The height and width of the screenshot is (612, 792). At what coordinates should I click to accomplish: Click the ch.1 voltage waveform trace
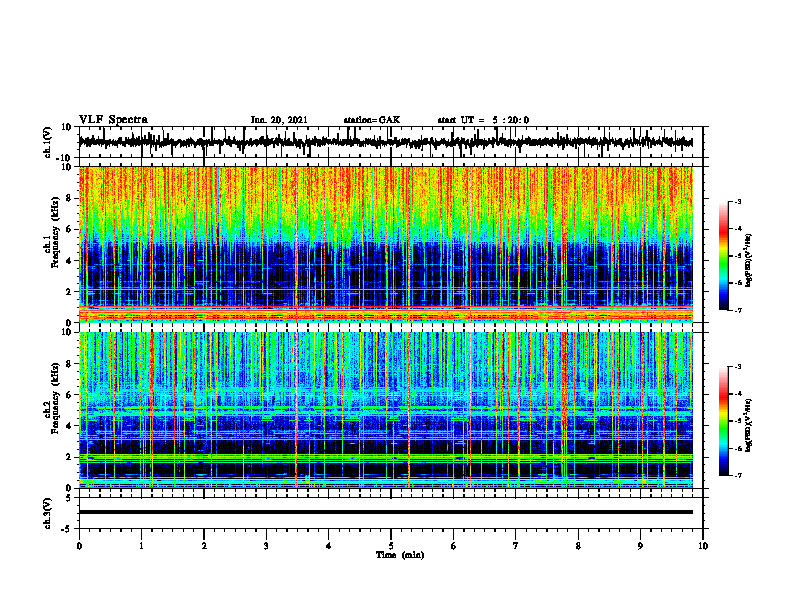coord(385,142)
